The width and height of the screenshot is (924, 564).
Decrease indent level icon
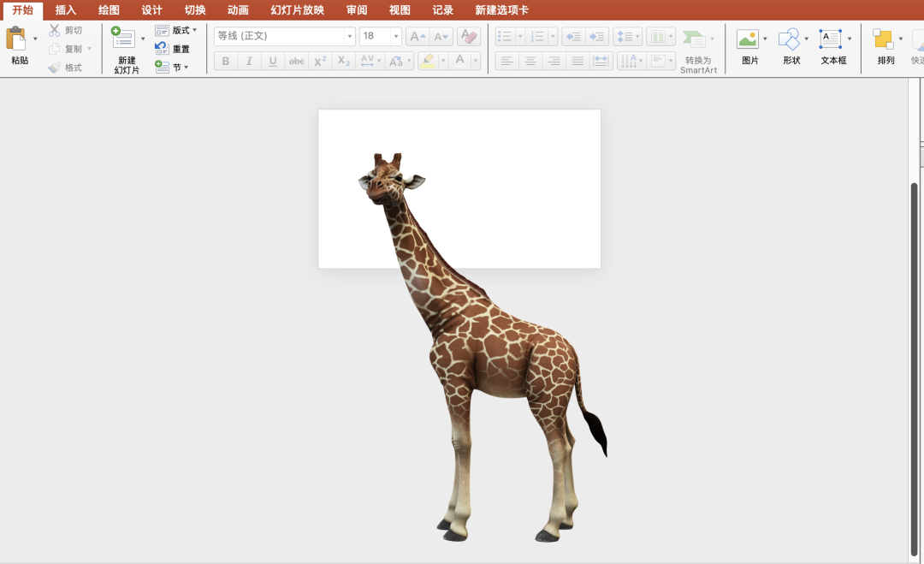(573, 37)
